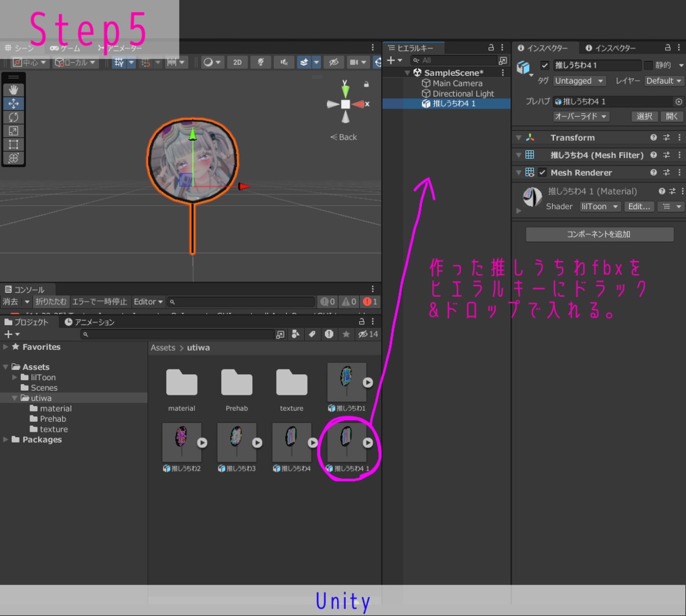
Task: Switch to the ゲーム tab
Action: [66, 48]
